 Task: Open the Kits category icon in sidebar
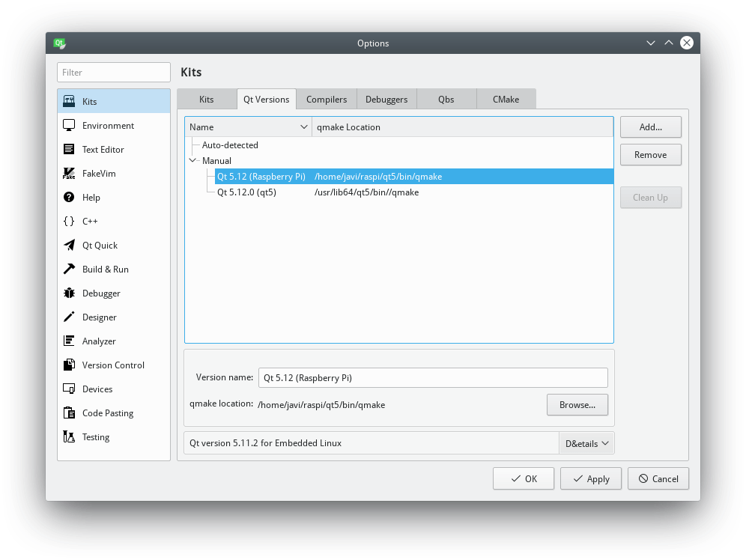[x=69, y=101]
